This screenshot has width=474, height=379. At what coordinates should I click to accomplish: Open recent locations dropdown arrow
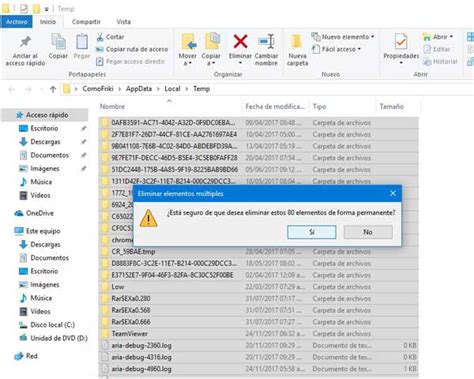pos(41,89)
